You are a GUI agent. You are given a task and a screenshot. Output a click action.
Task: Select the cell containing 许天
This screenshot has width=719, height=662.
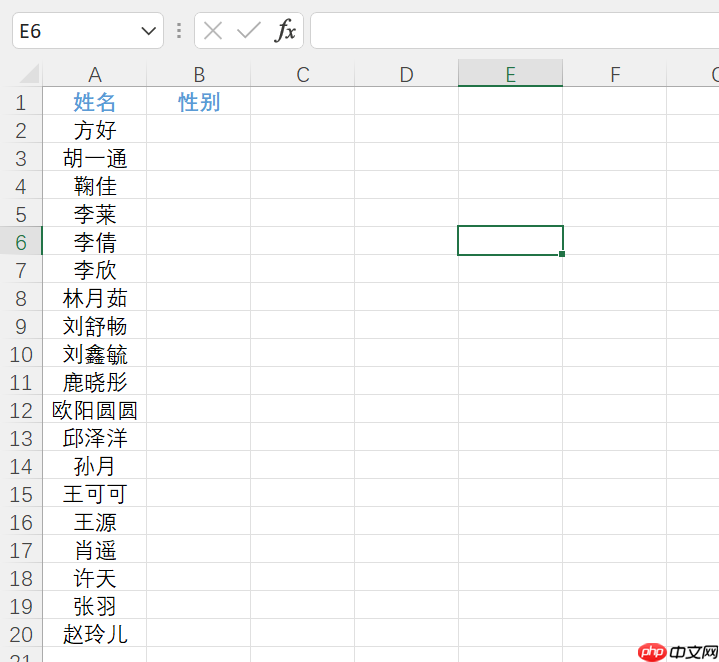point(94,578)
